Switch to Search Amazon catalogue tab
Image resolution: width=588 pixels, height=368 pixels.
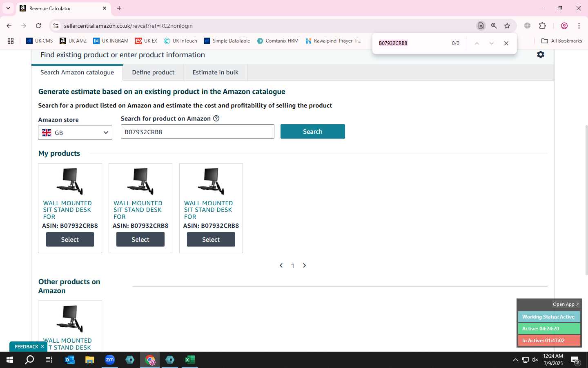point(77,72)
